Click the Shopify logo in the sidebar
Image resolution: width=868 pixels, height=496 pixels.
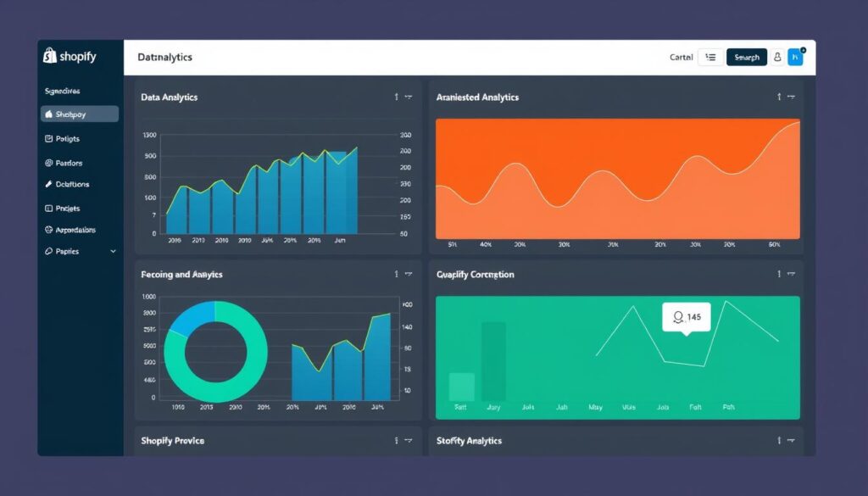(70, 56)
